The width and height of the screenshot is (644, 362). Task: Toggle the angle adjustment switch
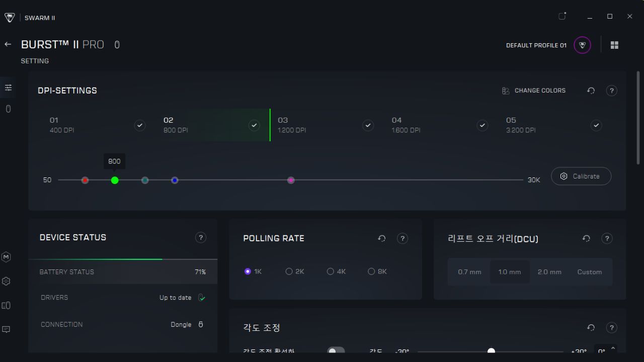(336, 351)
